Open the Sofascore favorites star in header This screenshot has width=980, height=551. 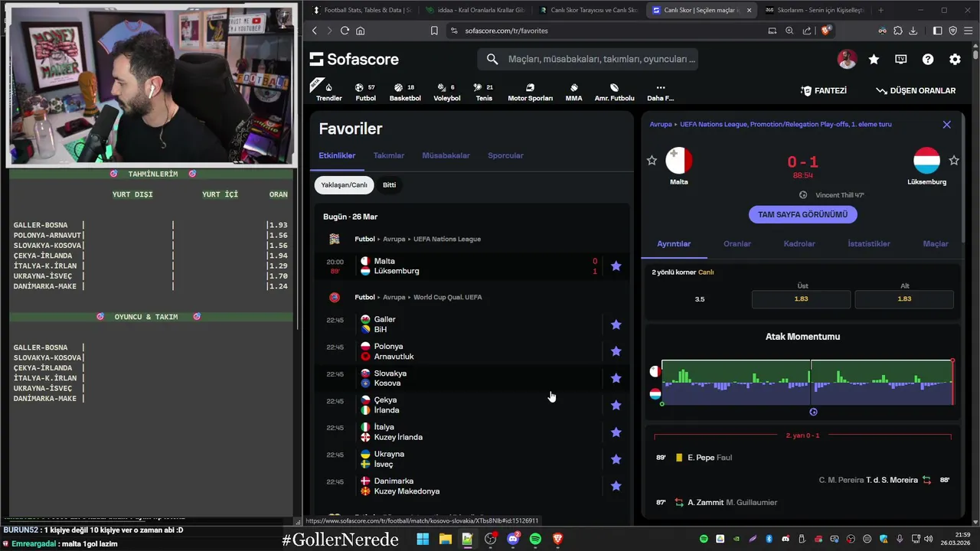[x=874, y=59]
